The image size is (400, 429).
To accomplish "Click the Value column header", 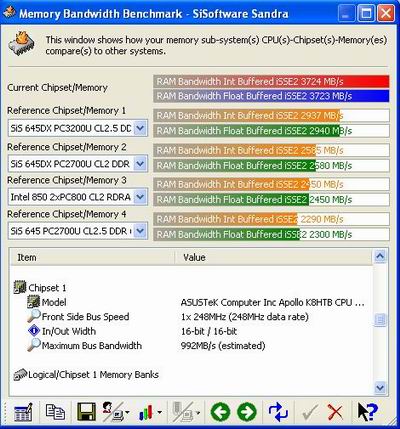I will [273, 257].
